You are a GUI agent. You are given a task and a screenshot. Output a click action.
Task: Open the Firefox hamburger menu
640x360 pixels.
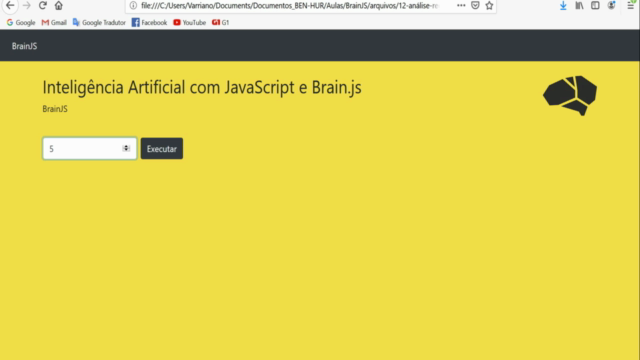coord(631,5)
